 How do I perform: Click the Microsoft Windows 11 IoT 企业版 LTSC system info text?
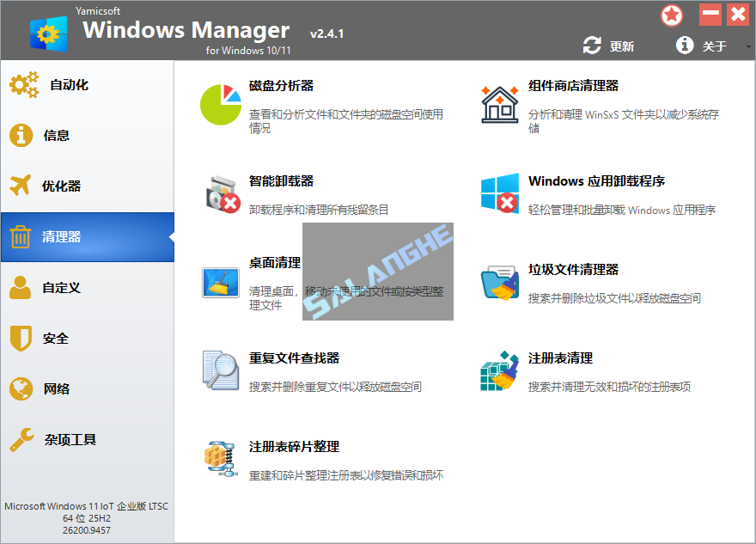pos(87,506)
